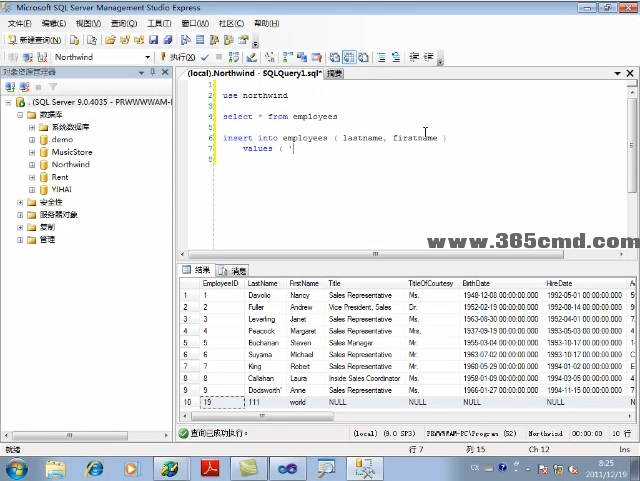Image resolution: width=640 pixels, height=481 pixels.
Task: Click the Decrease Indent icon
Action: coord(414,57)
